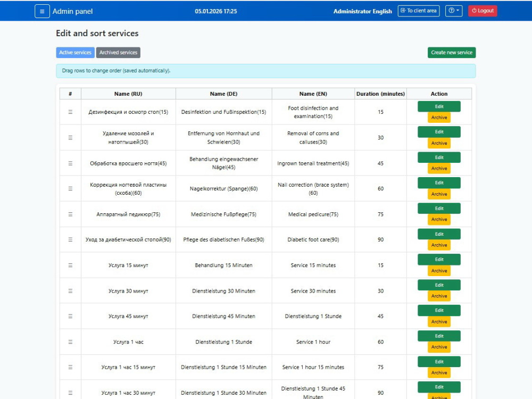Click the Action column header

click(439, 94)
